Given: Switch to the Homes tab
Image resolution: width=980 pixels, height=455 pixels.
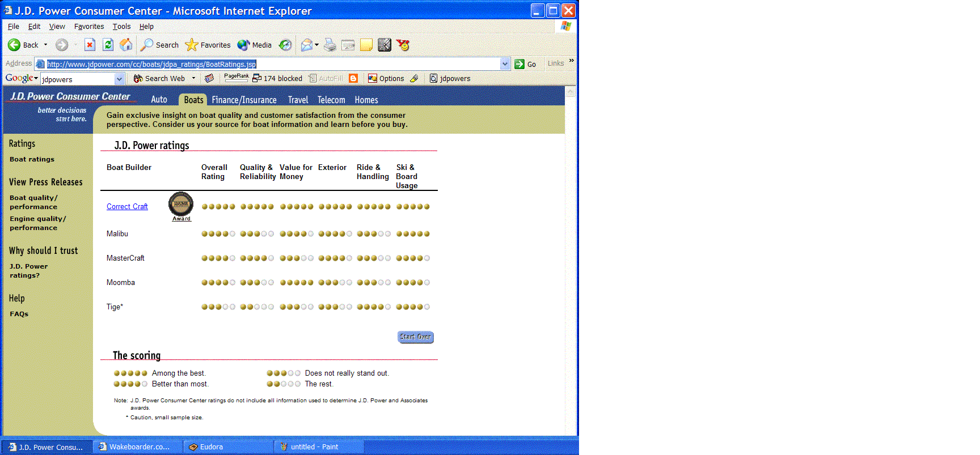Looking at the screenshot, I should [x=366, y=100].
